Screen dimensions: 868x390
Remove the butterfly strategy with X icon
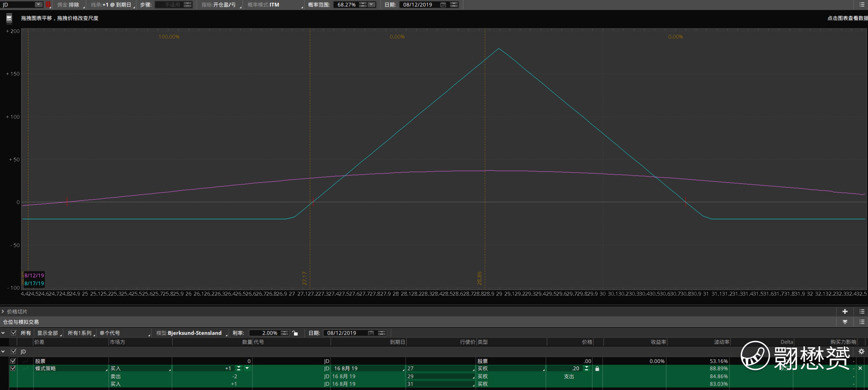pyautogui.click(x=860, y=368)
